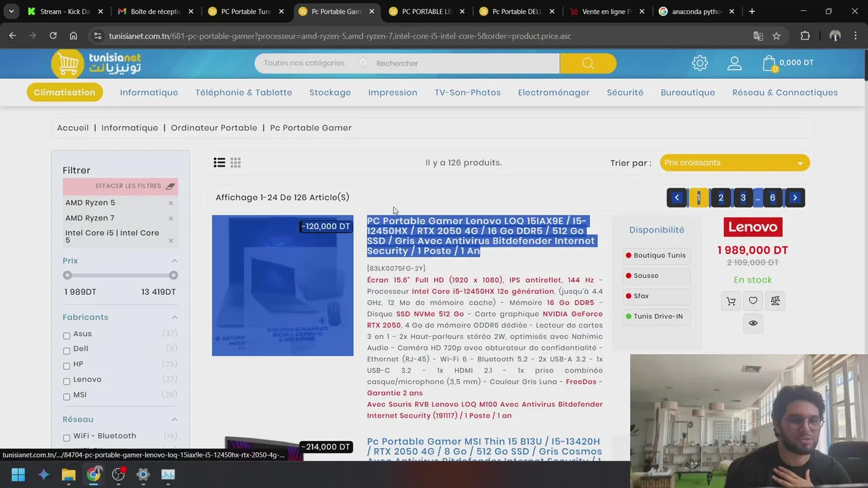Viewport: 868px width, 488px height.
Task: Open the shopping cart icon
Action: (769, 64)
